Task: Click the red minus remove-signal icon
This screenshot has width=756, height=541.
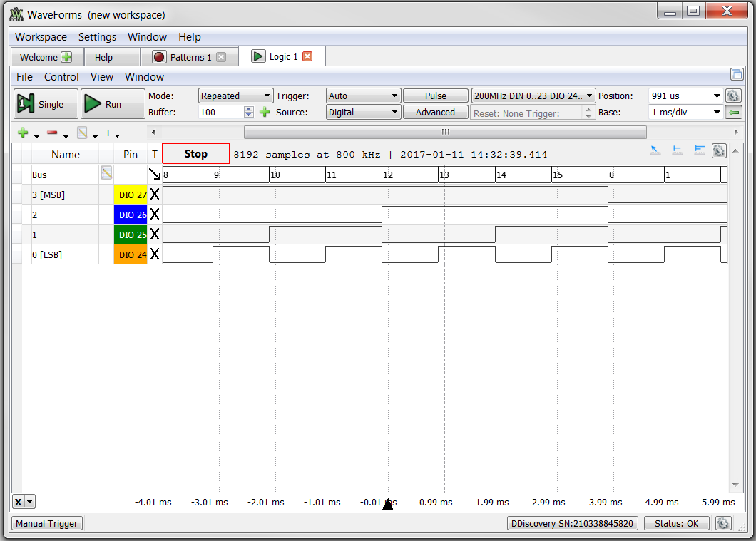Action: coord(52,133)
